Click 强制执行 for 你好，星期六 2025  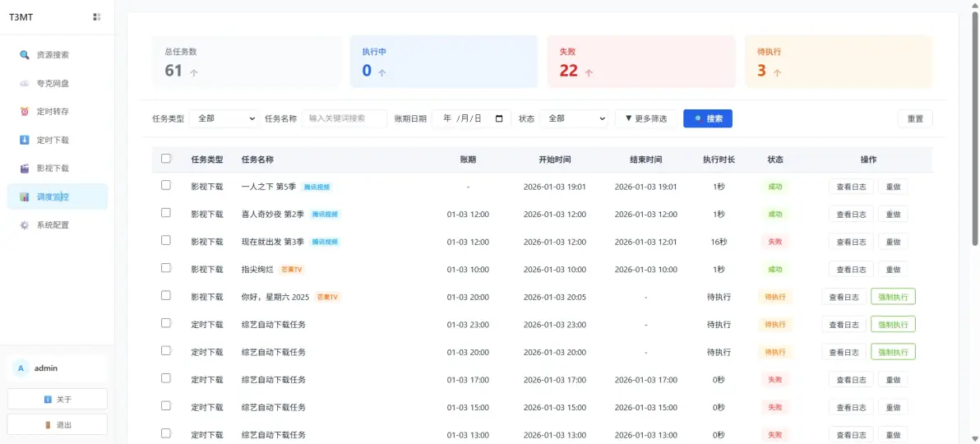click(893, 297)
